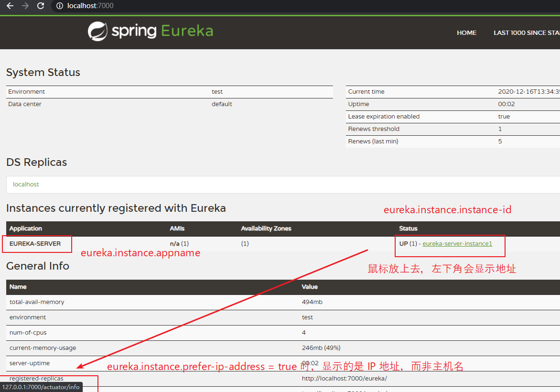
Task: Click the http://localhost:7000/eureka/ value
Action: [x=345, y=379]
